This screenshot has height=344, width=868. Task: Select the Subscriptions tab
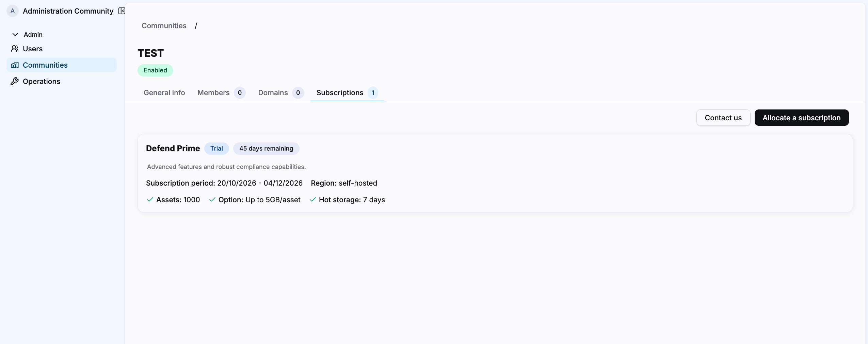(x=347, y=92)
